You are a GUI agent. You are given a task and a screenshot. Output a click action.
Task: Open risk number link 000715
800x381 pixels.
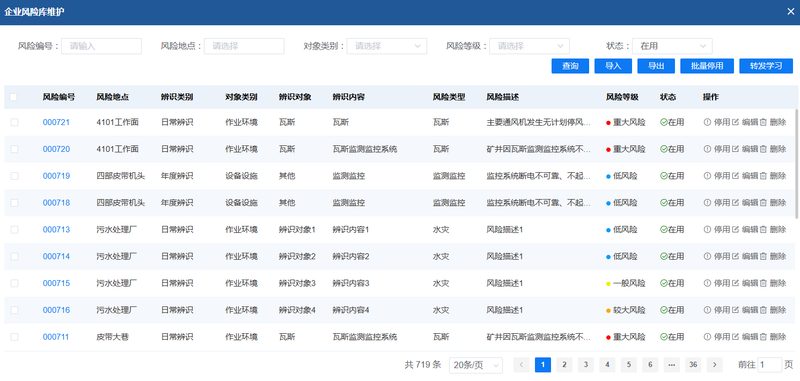(56, 283)
